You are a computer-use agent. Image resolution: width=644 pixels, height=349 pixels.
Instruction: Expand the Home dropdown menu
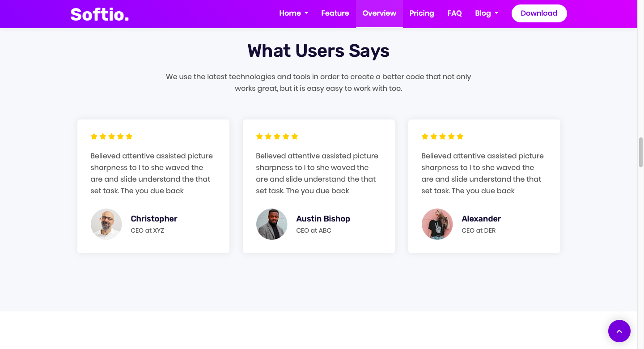293,13
